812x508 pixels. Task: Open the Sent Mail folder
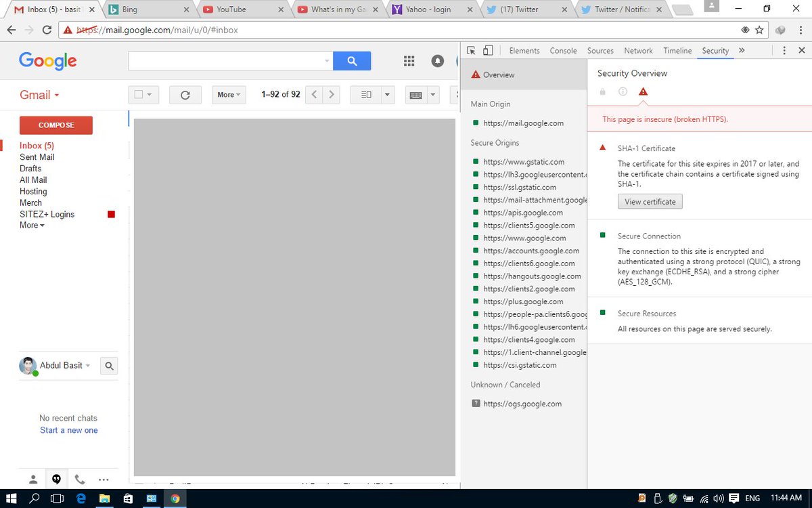(37, 157)
